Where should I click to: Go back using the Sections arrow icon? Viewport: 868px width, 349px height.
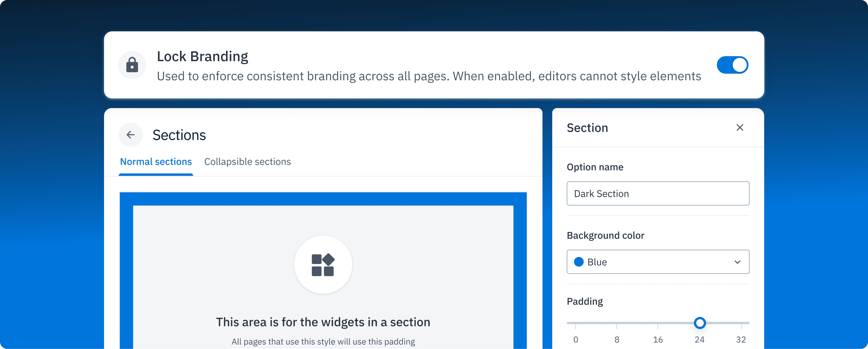point(131,135)
